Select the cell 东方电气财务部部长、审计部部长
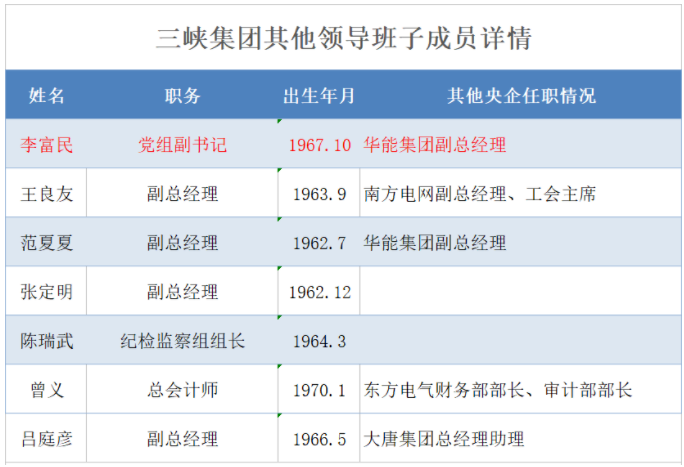684x467 pixels. (x=498, y=390)
